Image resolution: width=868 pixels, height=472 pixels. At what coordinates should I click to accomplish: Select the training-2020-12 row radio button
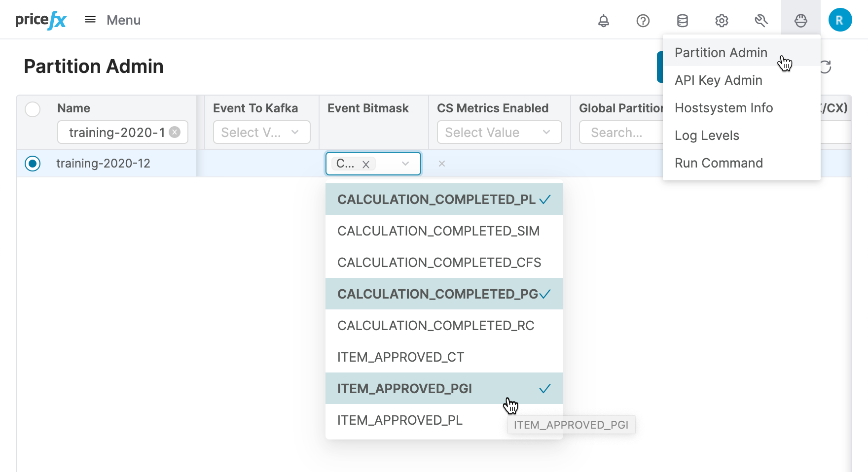click(33, 163)
